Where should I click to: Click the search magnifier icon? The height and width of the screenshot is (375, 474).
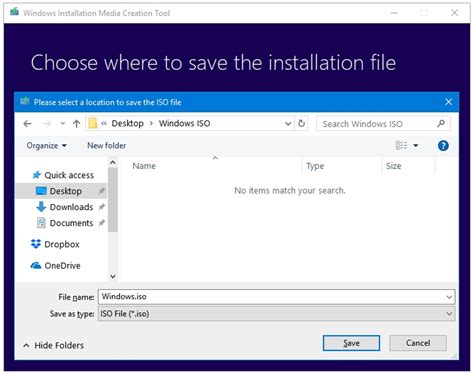441,124
